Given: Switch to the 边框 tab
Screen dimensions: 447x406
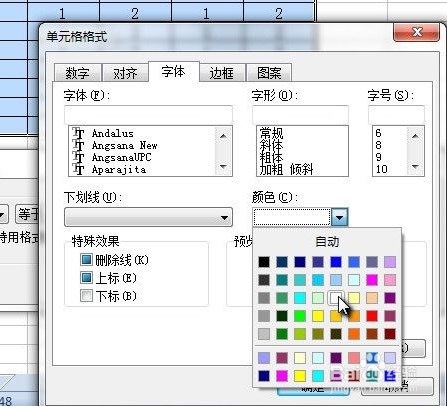Looking at the screenshot, I should pos(221,73).
